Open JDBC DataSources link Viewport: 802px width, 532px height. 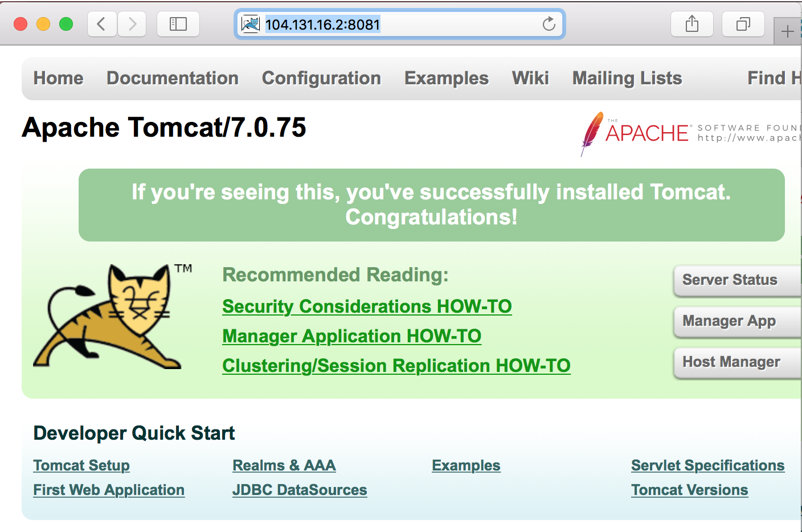tap(300, 490)
